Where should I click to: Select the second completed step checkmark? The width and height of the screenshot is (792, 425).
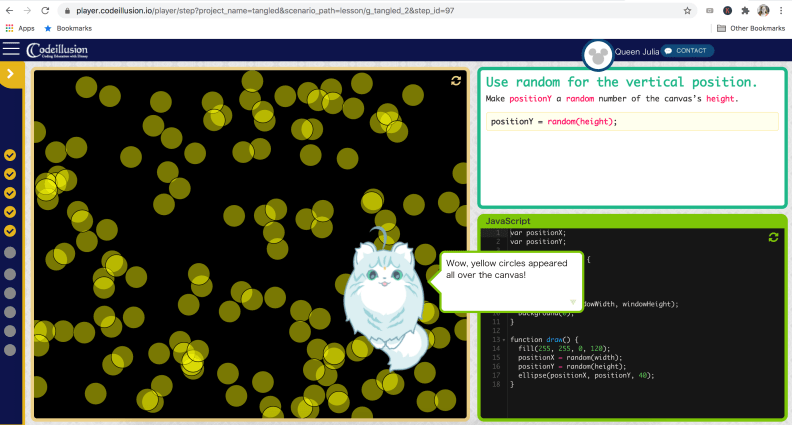[x=10, y=174]
